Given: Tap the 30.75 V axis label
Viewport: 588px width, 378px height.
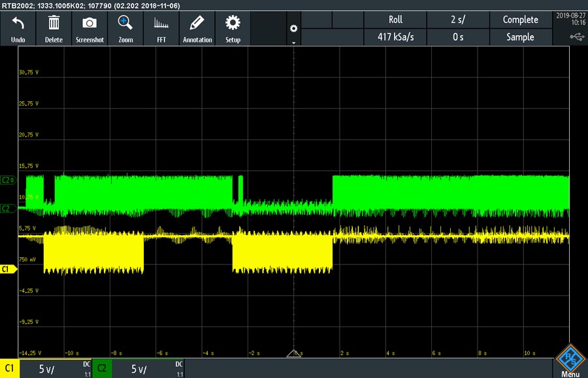Looking at the screenshot, I should tap(29, 72).
